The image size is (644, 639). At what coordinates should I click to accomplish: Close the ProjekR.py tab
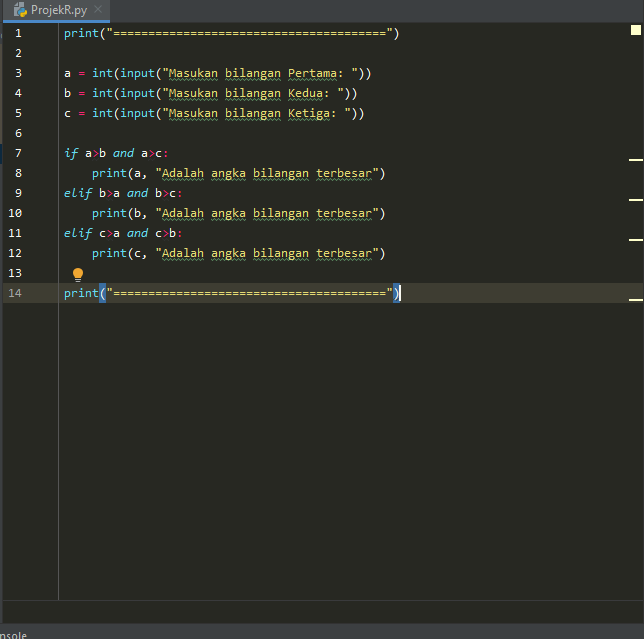click(98, 9)
